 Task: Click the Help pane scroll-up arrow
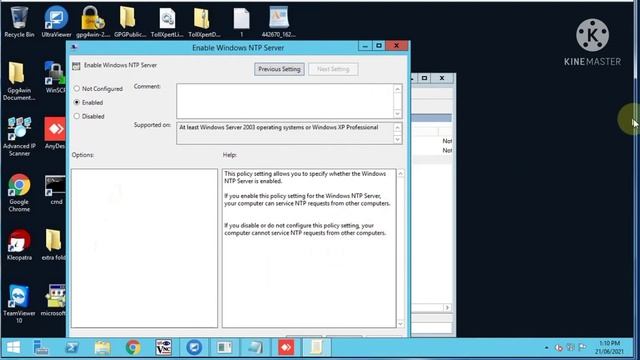[400, 174]
